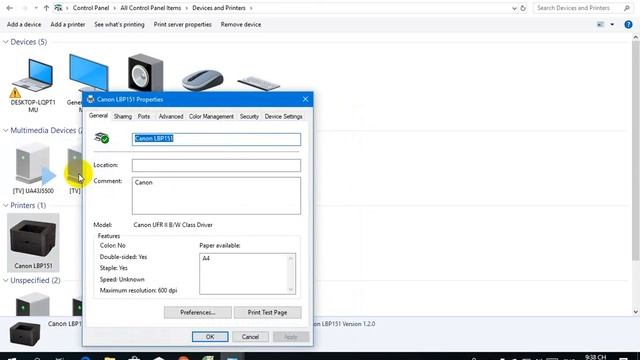Select the keyboard device icon
The image size is (640, 360).
click(259, 83)
